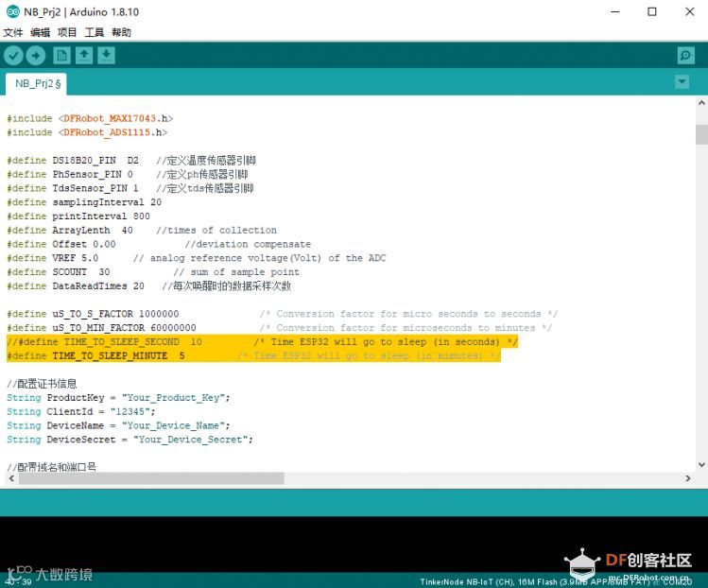Screen dimensions: 708x588
Task: Open the 帮助 menu
Action: coord(121,32)
